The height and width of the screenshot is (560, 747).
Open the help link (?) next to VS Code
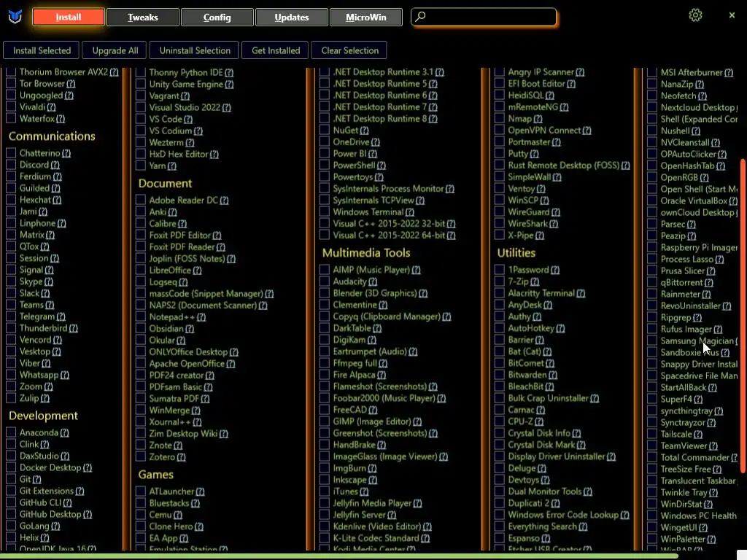pos(188,120)
